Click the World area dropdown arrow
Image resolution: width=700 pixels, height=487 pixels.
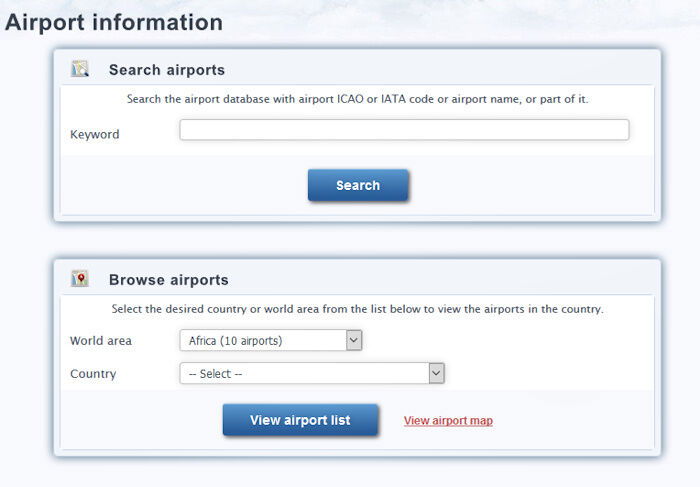[x=353, y=341]
